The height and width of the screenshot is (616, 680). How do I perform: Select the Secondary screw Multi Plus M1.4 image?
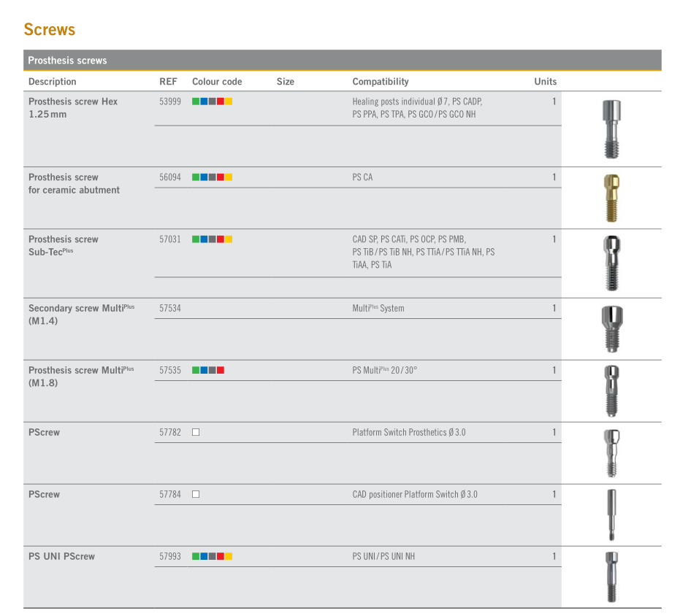click(x=611, y=328)
